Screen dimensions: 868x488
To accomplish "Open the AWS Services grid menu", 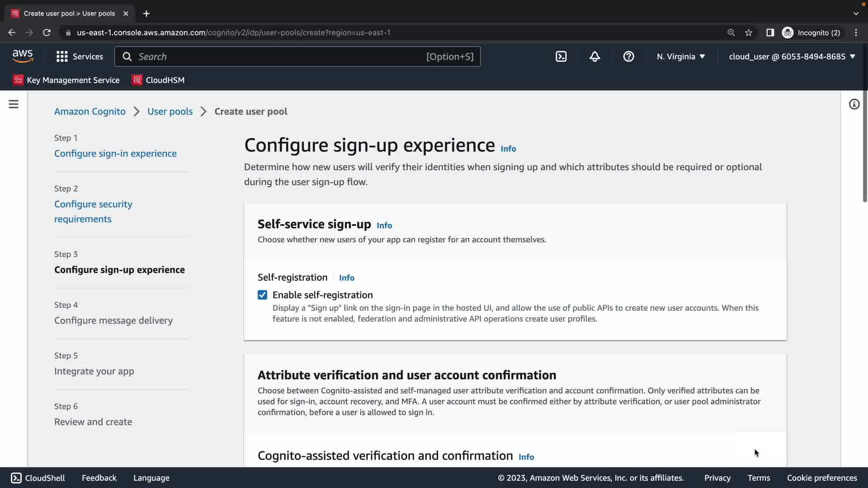I will pos(80,56).
